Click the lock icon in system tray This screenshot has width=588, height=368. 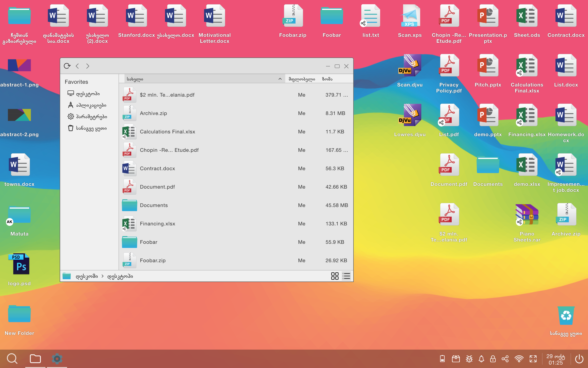(x=493, y=359)
